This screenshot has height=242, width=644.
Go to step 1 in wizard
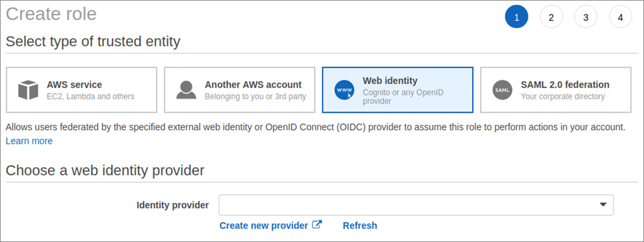[517, 17]
